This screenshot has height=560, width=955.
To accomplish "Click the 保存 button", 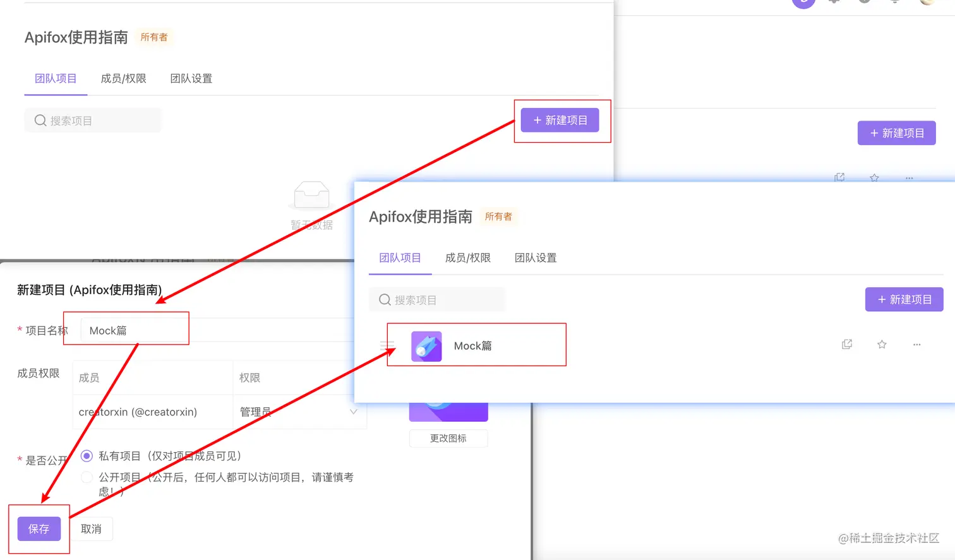I will [x=39, y=528].
